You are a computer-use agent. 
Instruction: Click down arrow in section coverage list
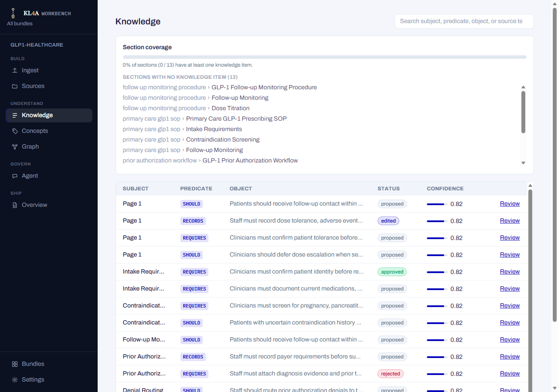tap(523, 163)
